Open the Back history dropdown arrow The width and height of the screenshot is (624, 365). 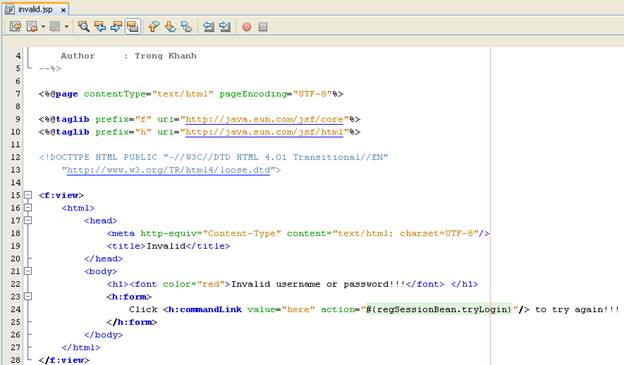(43, 27)
